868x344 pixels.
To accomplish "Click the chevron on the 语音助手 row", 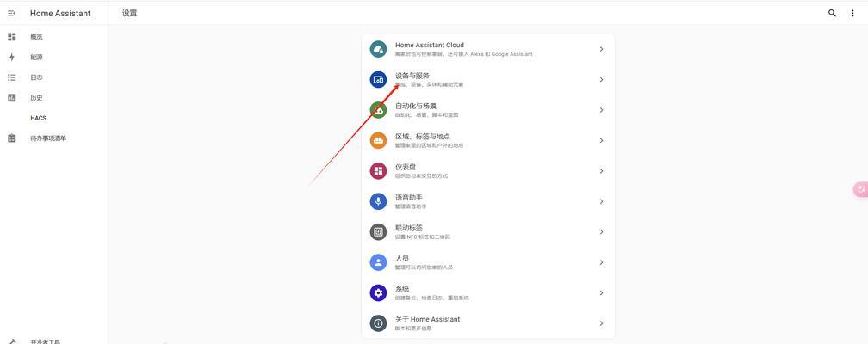I will coord(601,201).
